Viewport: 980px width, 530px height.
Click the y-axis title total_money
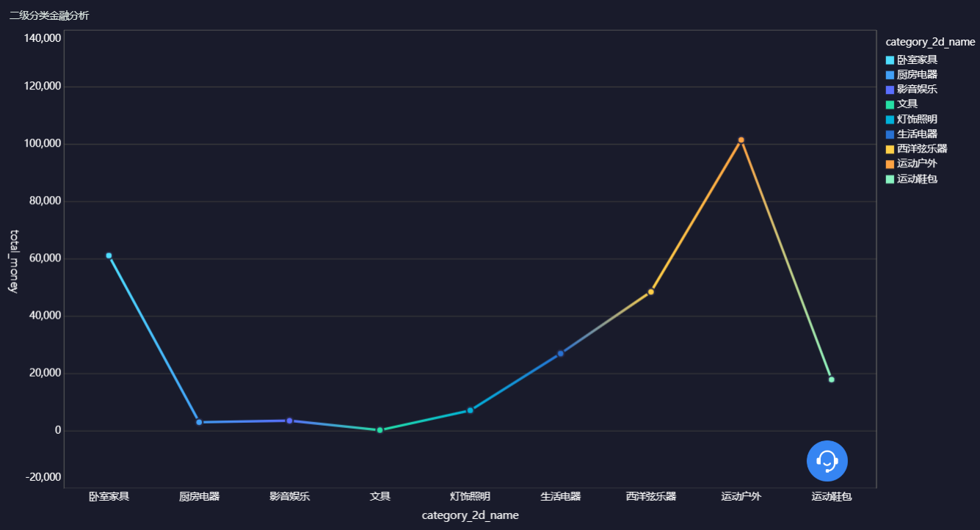tap(12, 261)
